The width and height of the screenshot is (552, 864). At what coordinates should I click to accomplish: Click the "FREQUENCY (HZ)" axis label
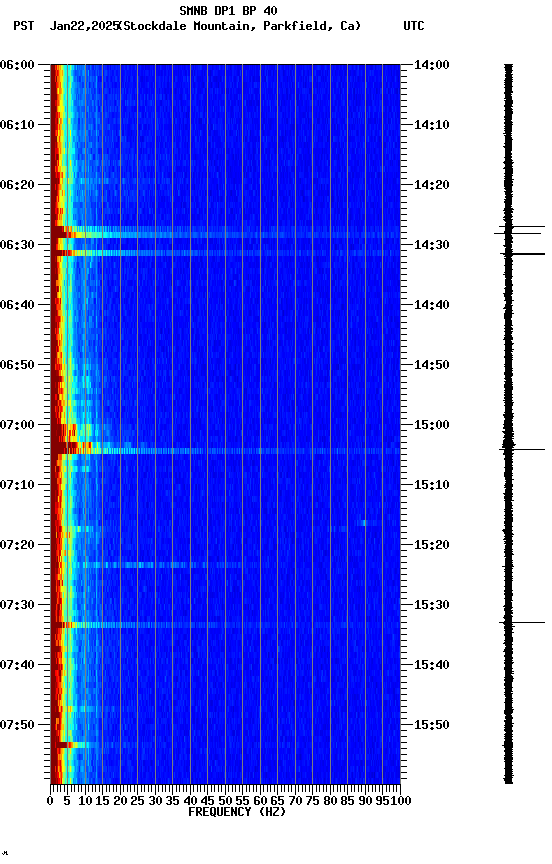(237, 812)
